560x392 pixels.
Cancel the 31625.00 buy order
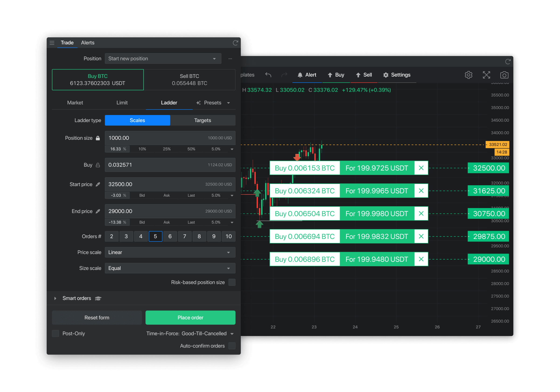(421, 191)
